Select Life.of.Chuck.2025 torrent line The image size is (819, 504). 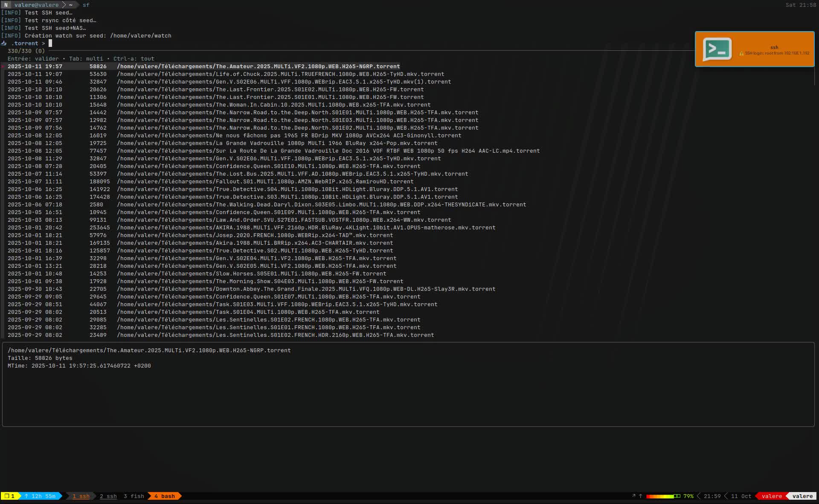tap(226, 74)
